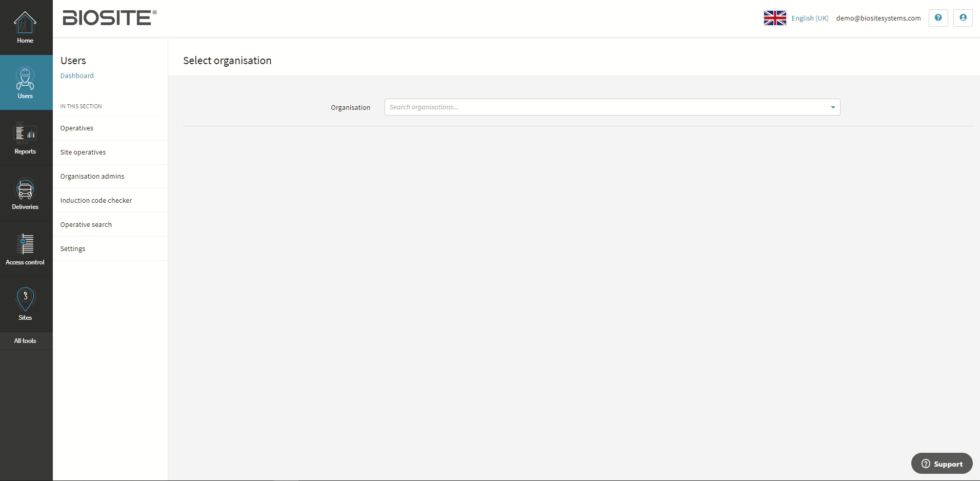Image resolution: width=980 pixels, height=481 pixels.
Task: Open the Access control icon
Action: tap(25, 245)
